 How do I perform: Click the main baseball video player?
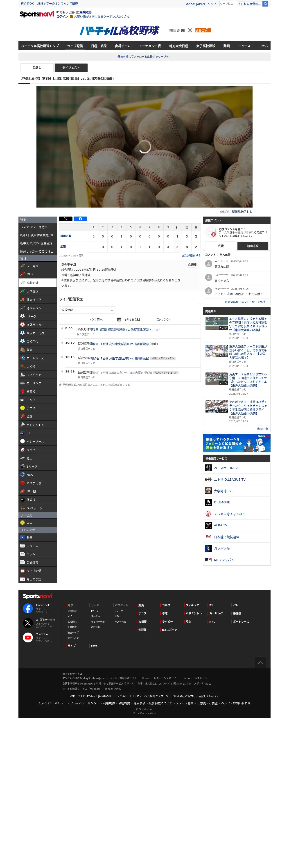144,146
